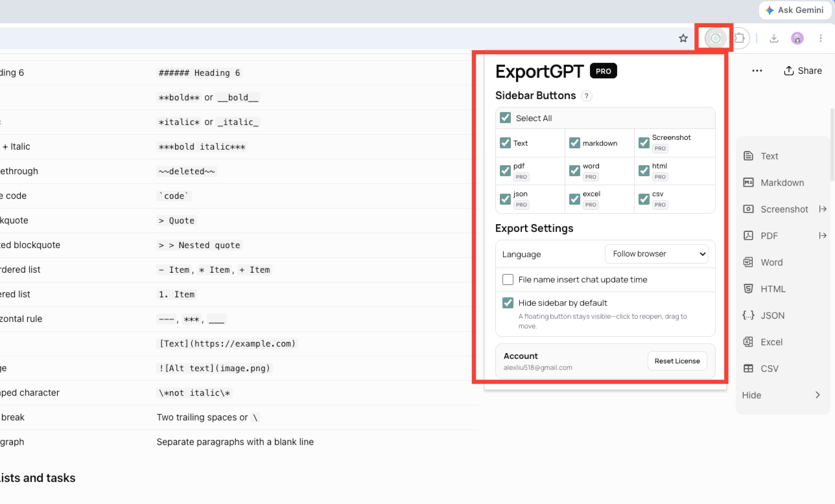Screen dimensions: 835x504
Task: Enable File name insert chat update time
Action: coord(508,280)
